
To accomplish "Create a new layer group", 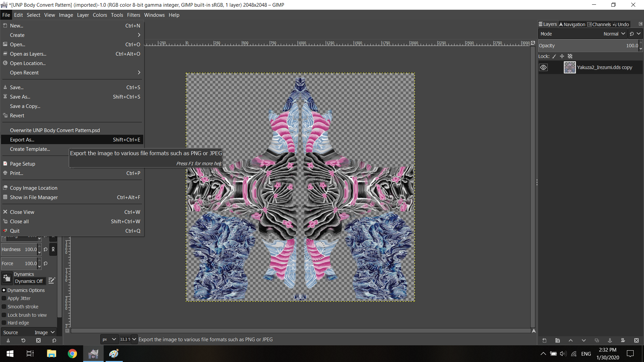I will pos(557,341).
